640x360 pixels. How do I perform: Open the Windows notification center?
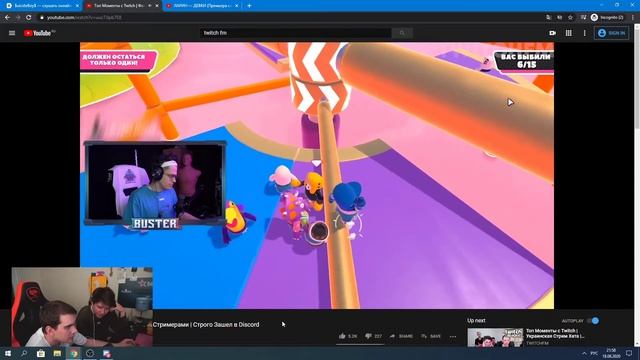[x=629, y=353]
